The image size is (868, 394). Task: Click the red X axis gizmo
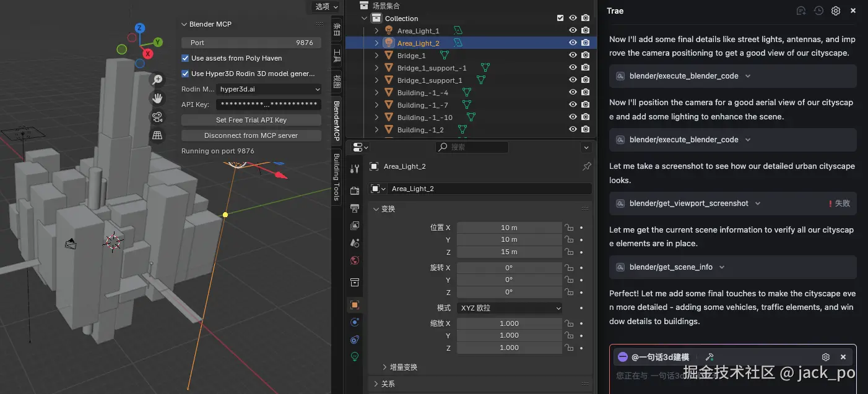click(x=148, y=54)
